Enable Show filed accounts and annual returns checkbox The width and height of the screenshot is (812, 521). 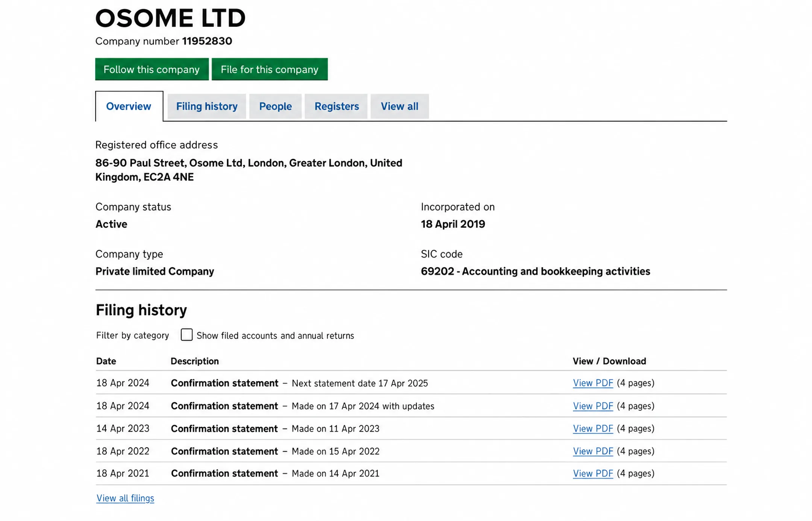point(186,335)
